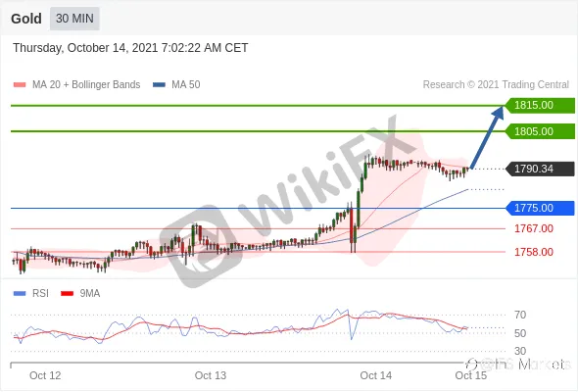Click the chart timestamp Thursday, October 14, 2021
The width and height of the screenshot is (578, 392).
point(130,48)
